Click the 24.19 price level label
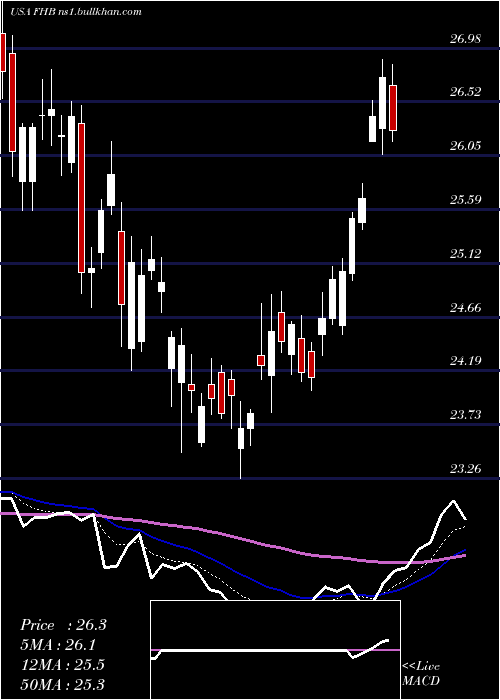The height and width of the screenshot is (700, 500). [465, 360]
